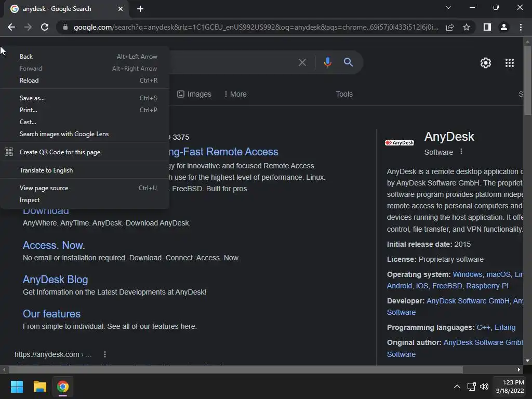Click the vertical scrollbar down arrow
Screen dimensions: 532x399
click(x=527, y=361)
